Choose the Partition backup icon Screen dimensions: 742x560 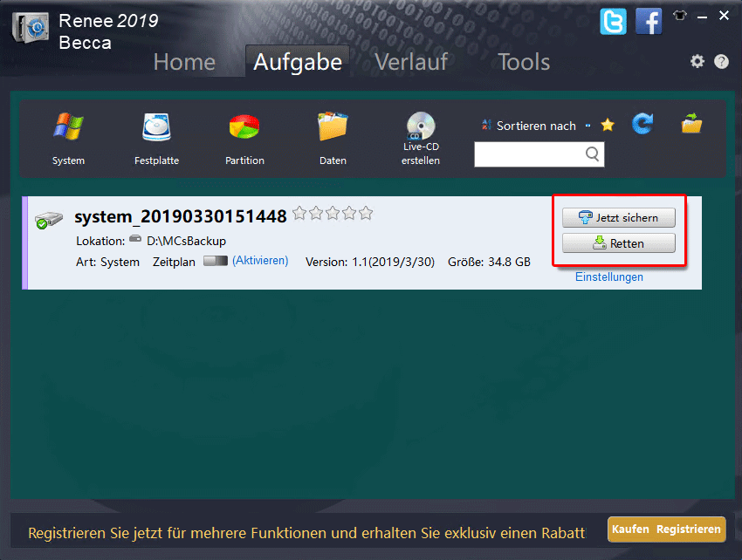244,126
